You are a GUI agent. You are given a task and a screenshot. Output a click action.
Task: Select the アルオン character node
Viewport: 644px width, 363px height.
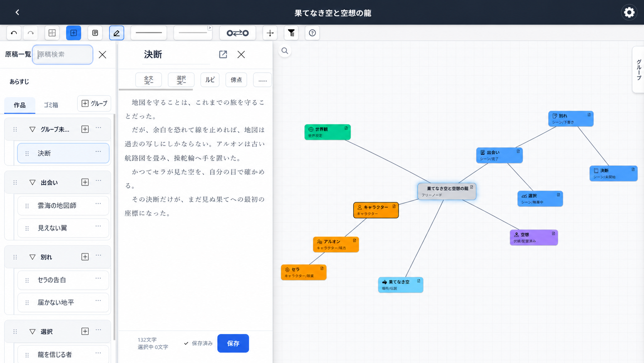pyautogui.click(x=336, y=245)
